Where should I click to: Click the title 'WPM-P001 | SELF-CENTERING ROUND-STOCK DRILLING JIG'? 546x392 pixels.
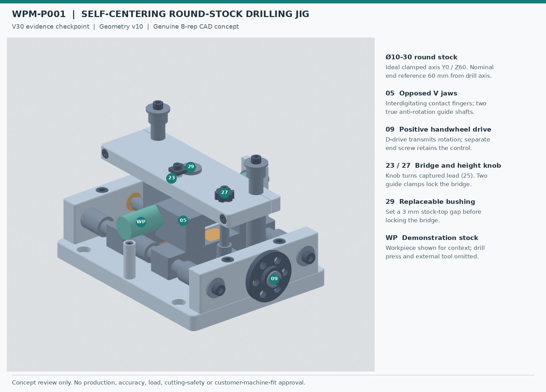160,14
